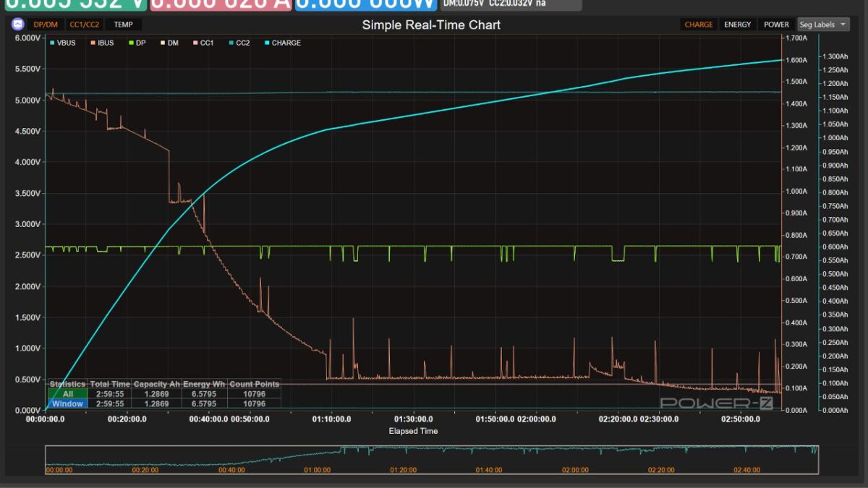Toggle the DP/DM series button
Screen dimensions: 868x488
click(x=46, y=25)
